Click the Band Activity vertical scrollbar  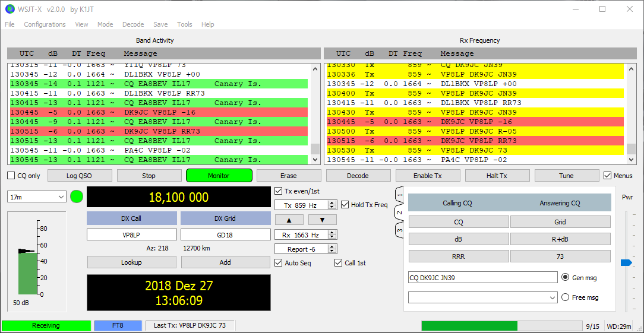coord(315,114)
